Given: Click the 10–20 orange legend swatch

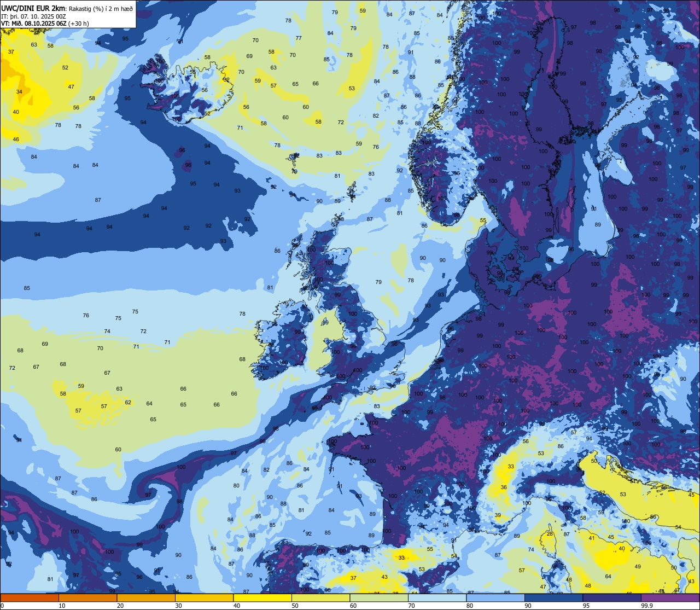Looking at the screenshot, I should (x=87, y=598).
